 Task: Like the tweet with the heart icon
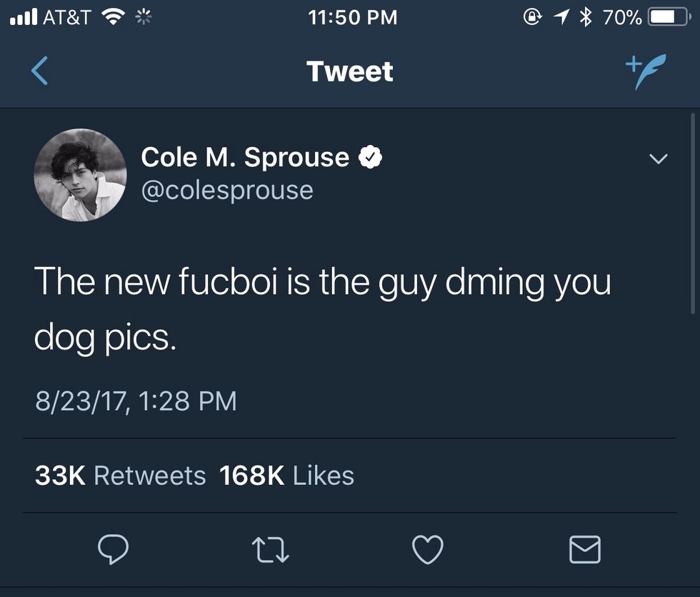(x=428, y=549)
